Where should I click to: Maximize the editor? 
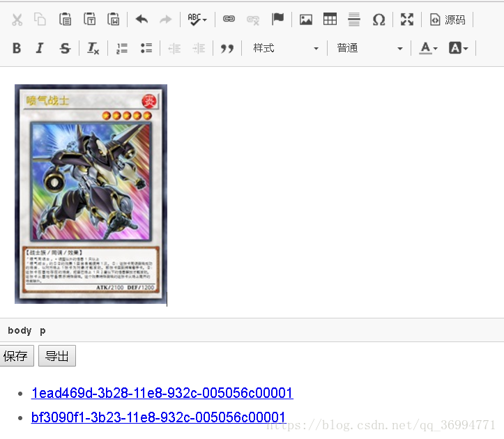tap(407, 20)
